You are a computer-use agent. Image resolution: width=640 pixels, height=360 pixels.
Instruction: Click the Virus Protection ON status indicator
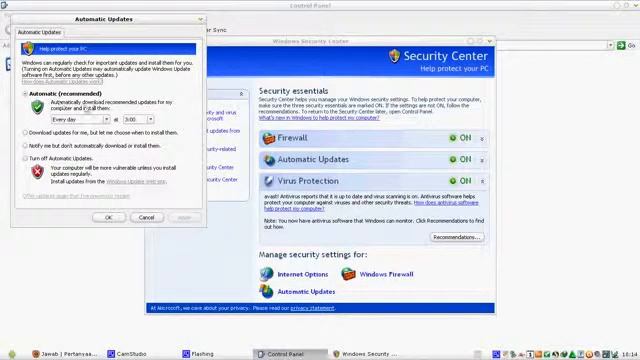click(x=460, y=181)
